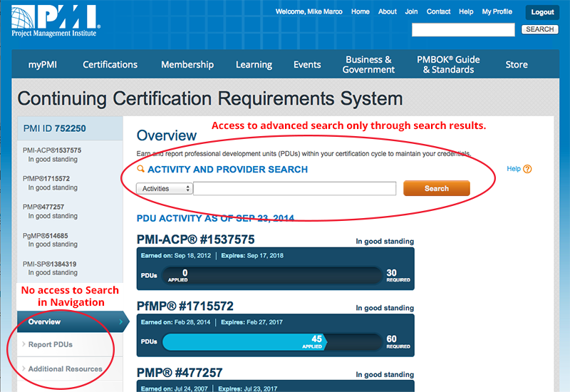Screen dimensions: 570x392
Task: Click the PMI-ACP PDU progress bar
Action: click(272, 276)
